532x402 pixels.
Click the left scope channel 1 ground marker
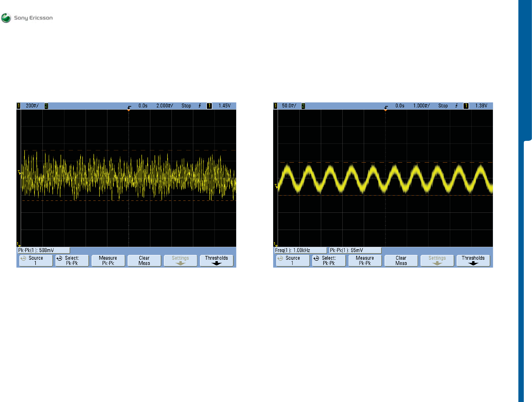pyautogui.click(x=18, y=244)
